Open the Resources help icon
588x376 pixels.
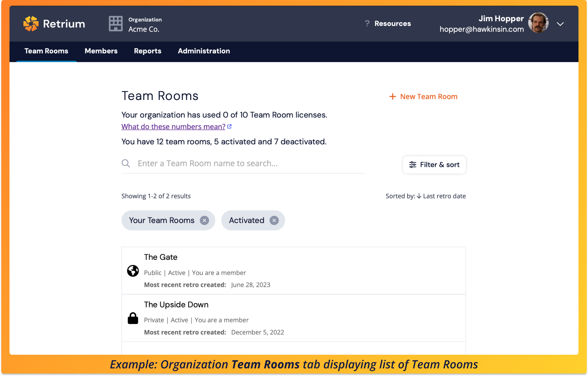point(367,23)
